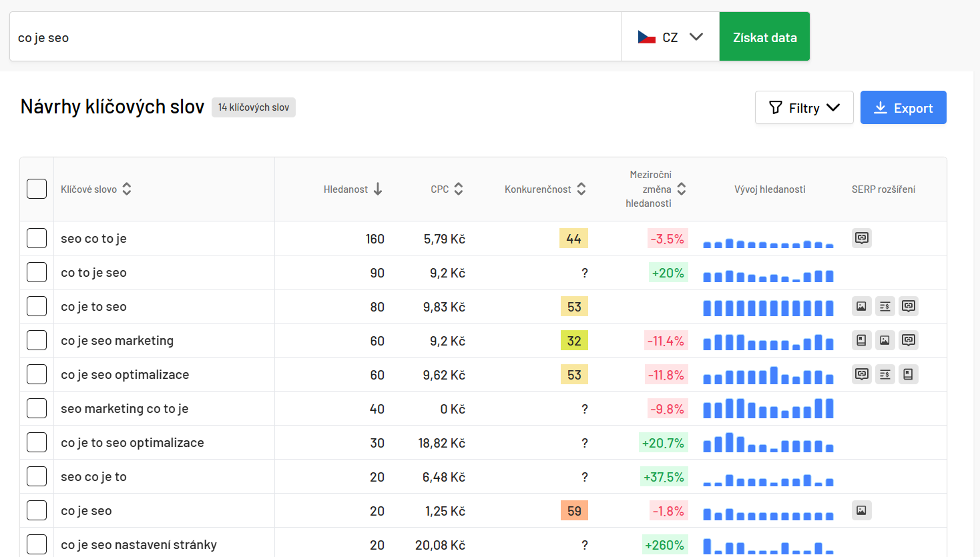Open the CZ country dropdown
This screenshot has height=557, width=980.
click(x=670, y=37)
